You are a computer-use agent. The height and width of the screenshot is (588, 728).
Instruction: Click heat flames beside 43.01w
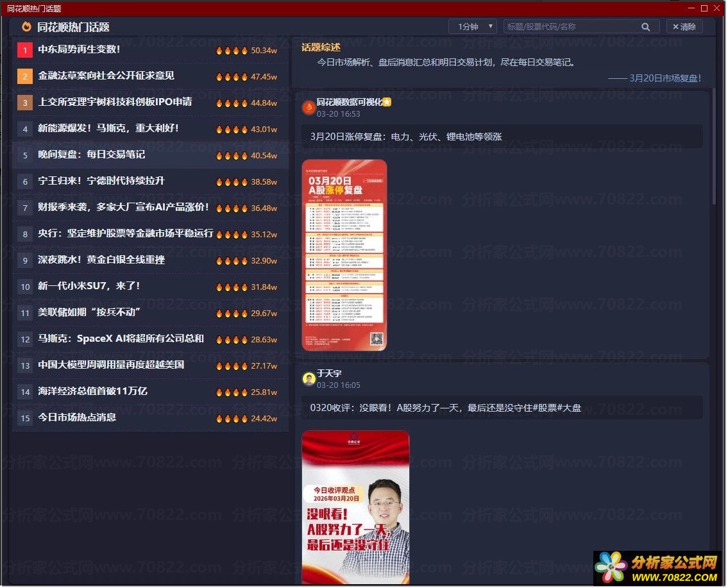tap(232, 129)
